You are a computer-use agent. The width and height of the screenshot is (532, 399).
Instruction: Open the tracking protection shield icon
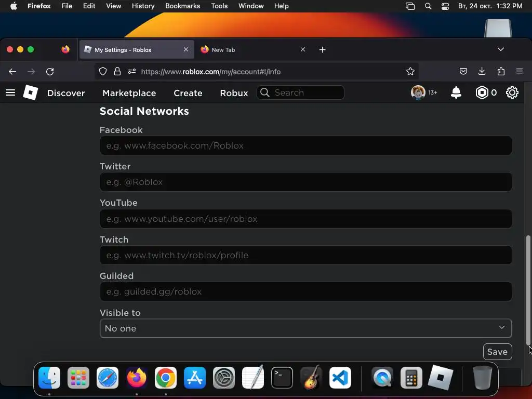[x=103, y=71]
